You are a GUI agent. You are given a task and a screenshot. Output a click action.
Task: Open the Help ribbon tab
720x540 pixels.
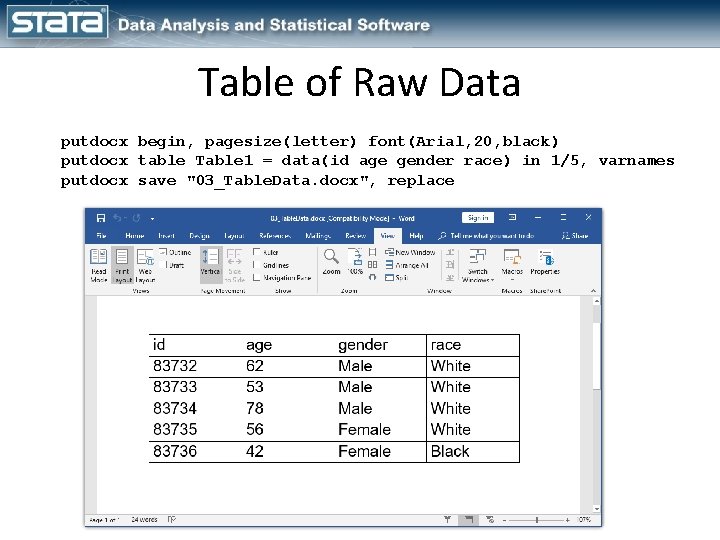tap(416, 236)
